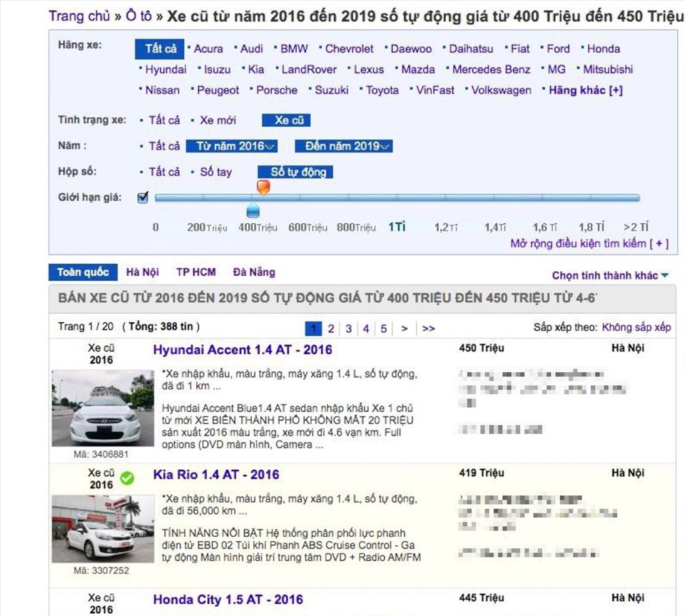The height and width of the screenshot is (616, 685).
Task: Filter by Isuzu brand
Action: (217, 69)
